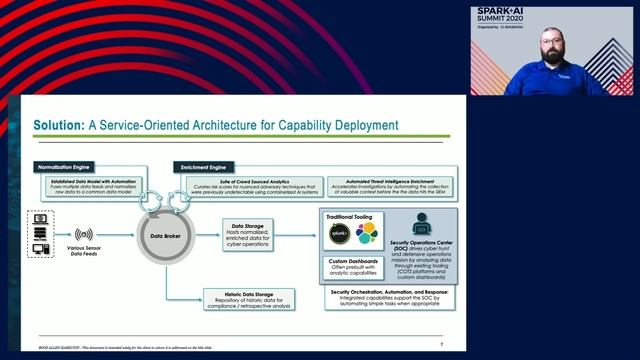640x360 pixels.
Task: Select the Normalization Engine label
Action: click(x=64, y=167)
